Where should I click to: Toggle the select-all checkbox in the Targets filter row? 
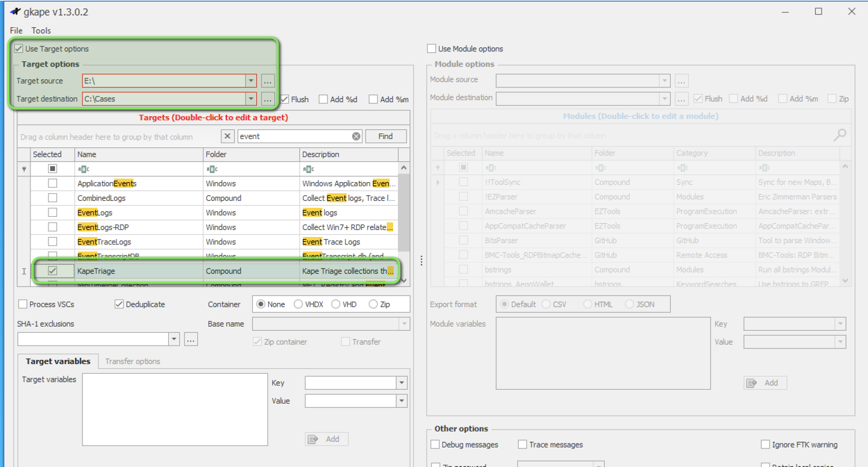[52, 169]
